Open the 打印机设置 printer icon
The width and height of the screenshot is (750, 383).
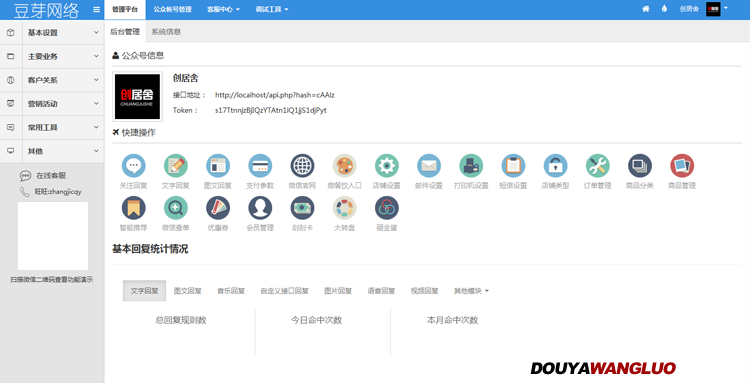click(471, 166)
